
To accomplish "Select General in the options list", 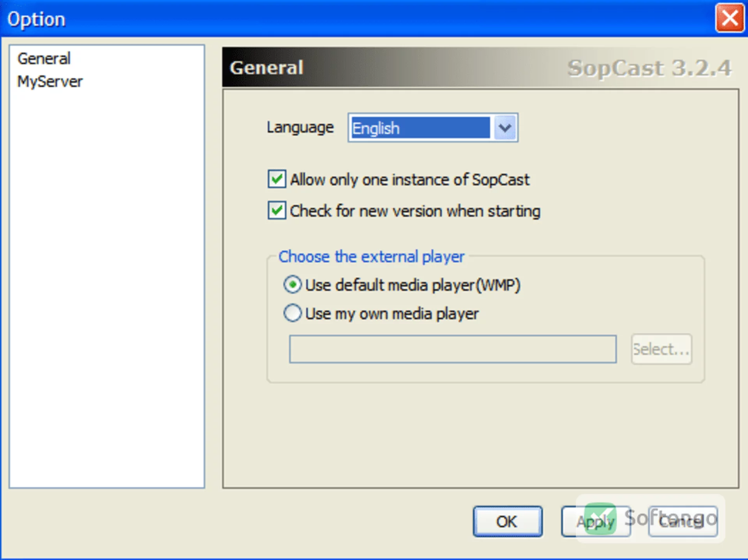I will [44, 59].
